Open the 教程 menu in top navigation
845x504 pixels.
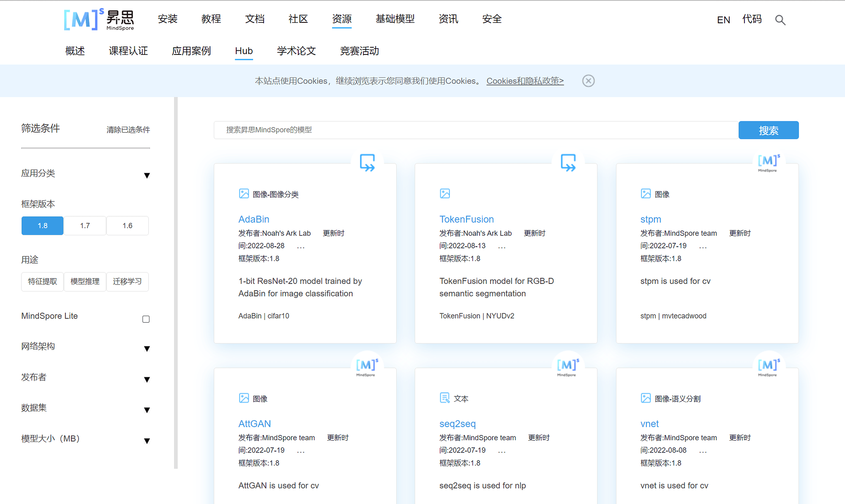pyautogui.click(x=211, y=19)
